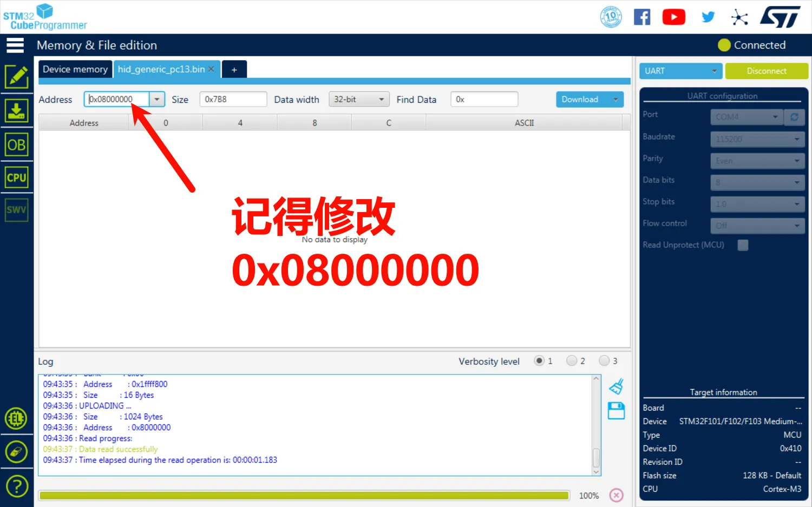
Task: Open the Erasing & Programming download icon
Action: tap(17, 111)
